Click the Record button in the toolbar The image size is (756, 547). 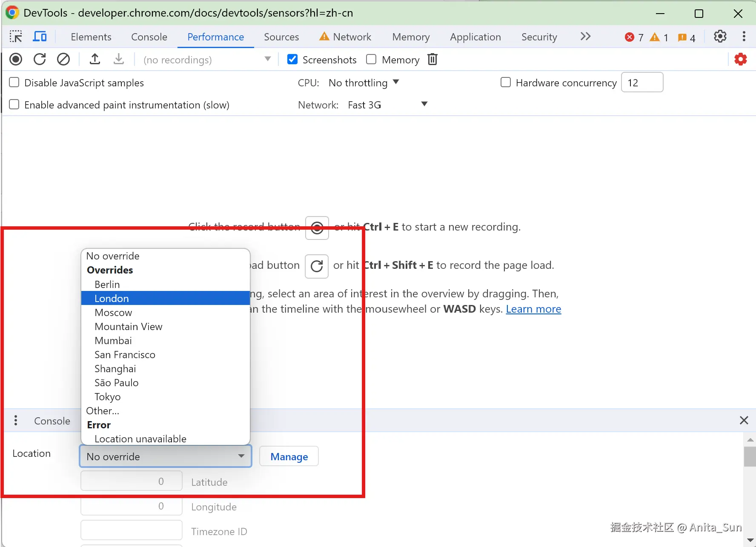point(16,59)
